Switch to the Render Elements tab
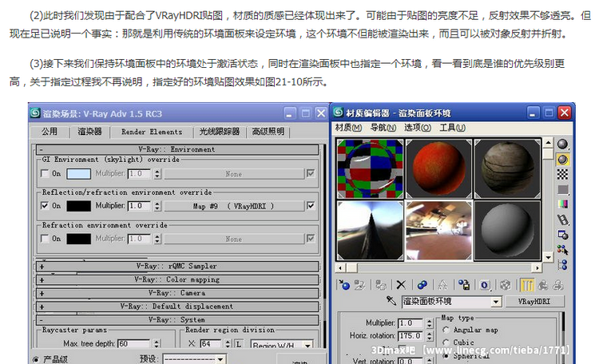The height and width of the screenshot is (364, 599). point(152,132)
